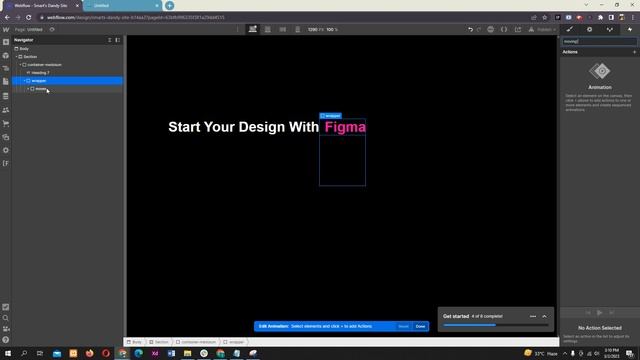Click the preview eye icon next to page name
Screen dimensions: 640x360
tap(52, 29)
